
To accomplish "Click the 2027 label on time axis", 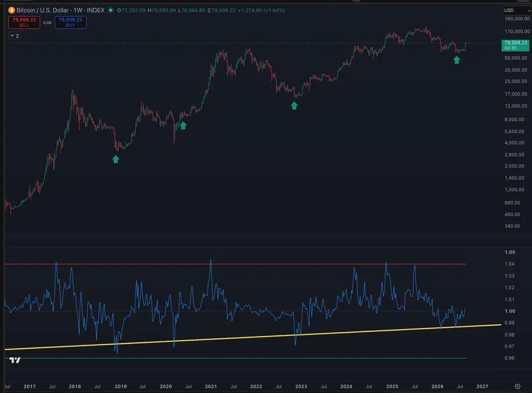I will [483, 386].
